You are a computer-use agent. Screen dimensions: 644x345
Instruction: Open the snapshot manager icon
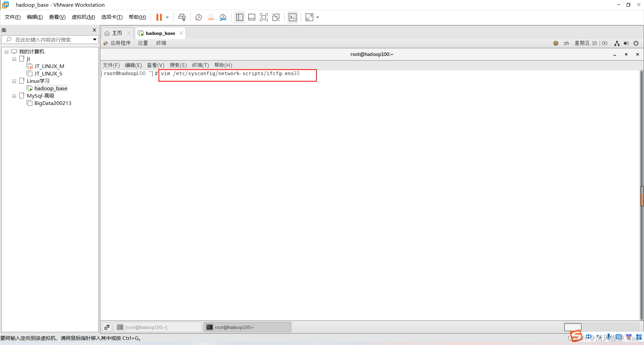point(223,17)
